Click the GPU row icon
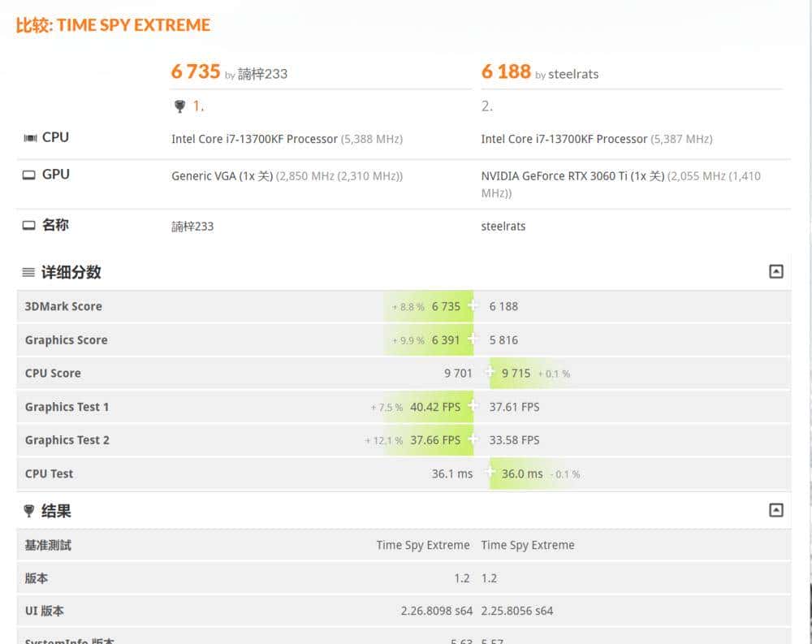The image size is (812, 644). [29, 174]
